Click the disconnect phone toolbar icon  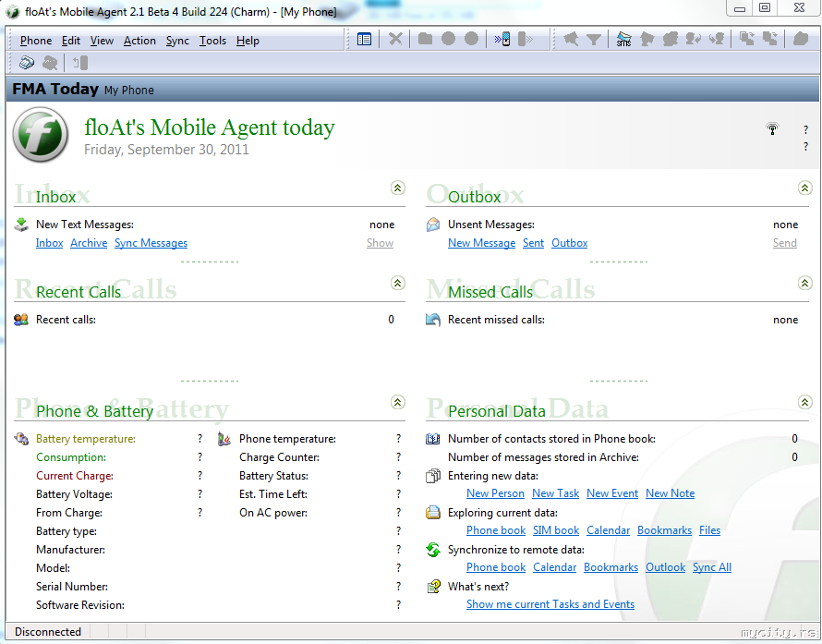525,39
